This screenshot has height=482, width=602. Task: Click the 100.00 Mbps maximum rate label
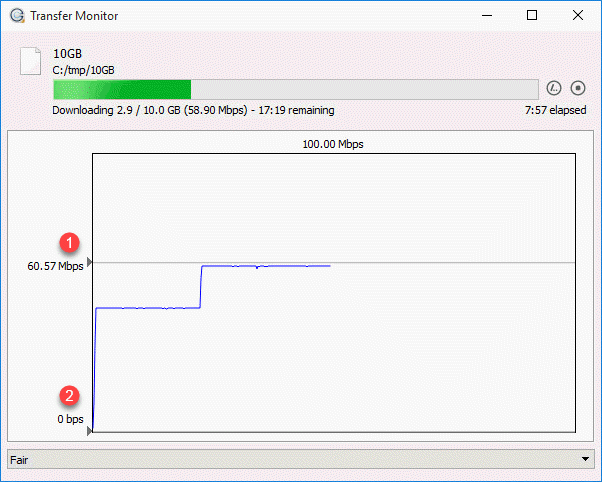click(x=333, y=144)
